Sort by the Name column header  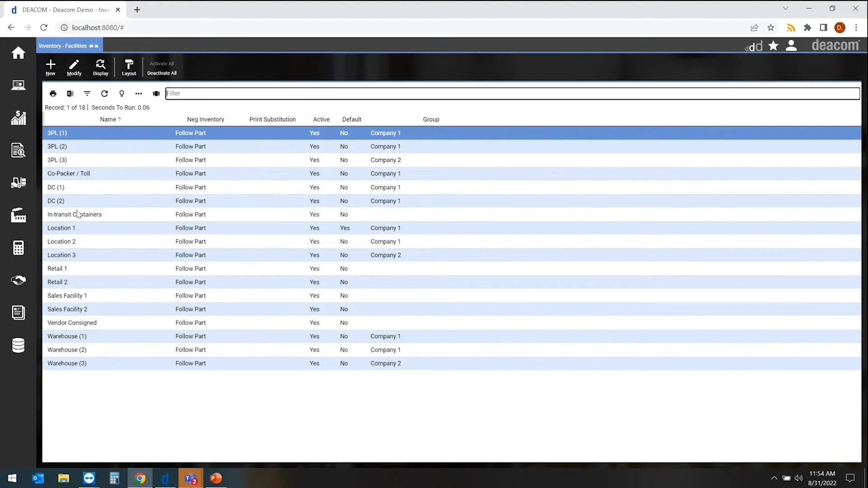(109, 119)
